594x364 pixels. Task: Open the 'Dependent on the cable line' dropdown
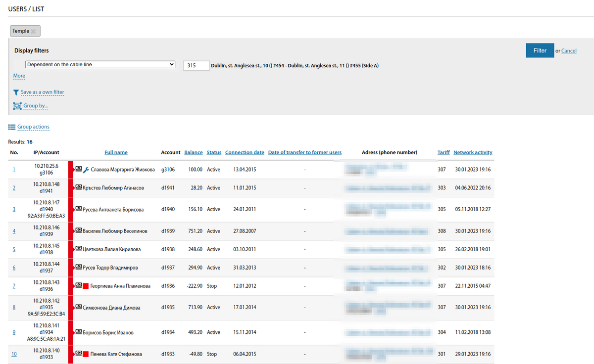pyautogui.click(x=100, y=65)
